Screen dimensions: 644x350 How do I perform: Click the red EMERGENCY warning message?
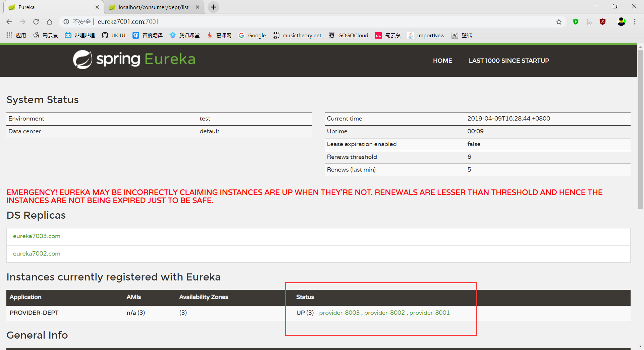click(x=305, y=196)
